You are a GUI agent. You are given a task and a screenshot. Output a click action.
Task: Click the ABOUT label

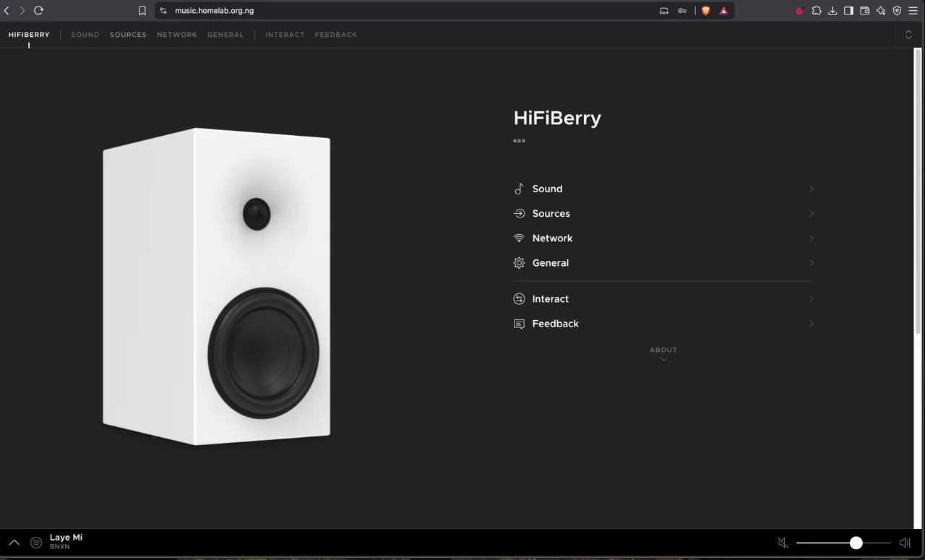pyautogui.click(x=663, y=350)
